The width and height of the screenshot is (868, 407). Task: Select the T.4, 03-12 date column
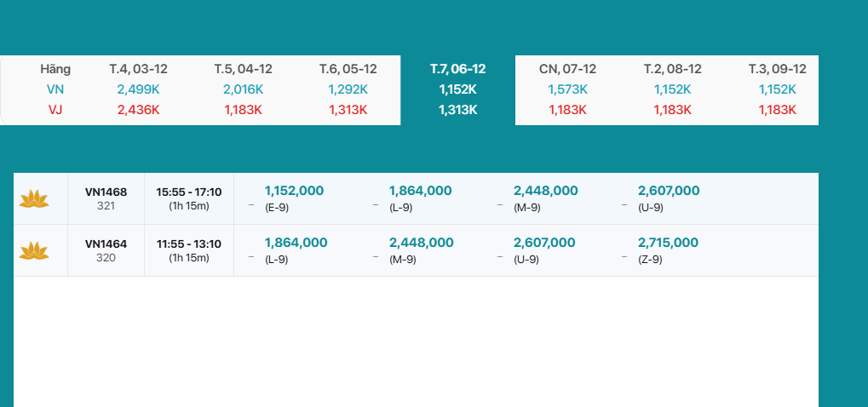pos(138,69)
